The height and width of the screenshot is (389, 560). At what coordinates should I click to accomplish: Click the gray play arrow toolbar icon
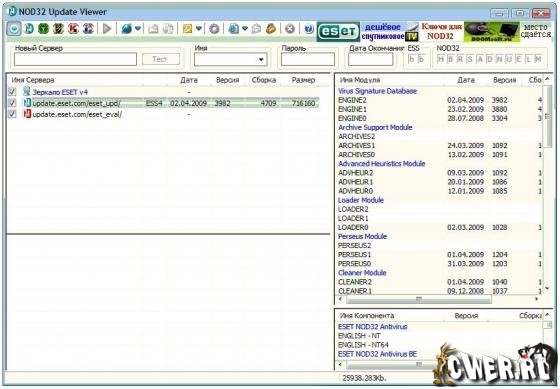(x=107, y=29)
